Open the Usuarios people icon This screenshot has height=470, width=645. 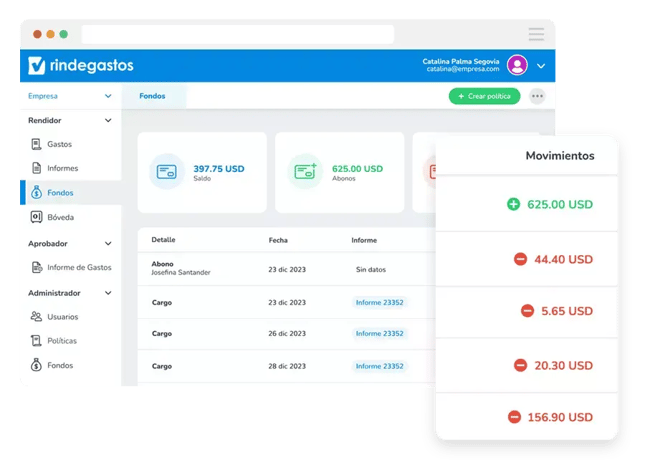pos(37,317)
